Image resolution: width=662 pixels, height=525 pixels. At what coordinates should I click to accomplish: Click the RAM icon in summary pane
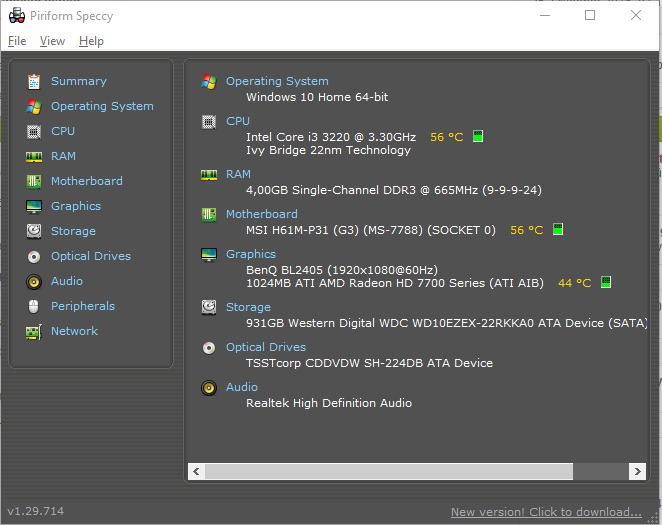[x=209, y=175]
